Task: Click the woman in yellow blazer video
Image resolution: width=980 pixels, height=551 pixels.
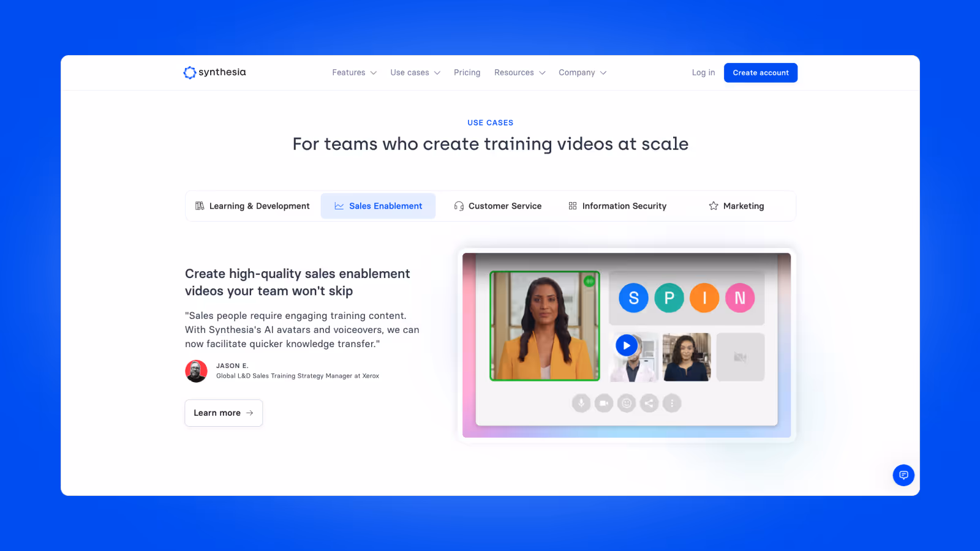Action: coord(545,326)
